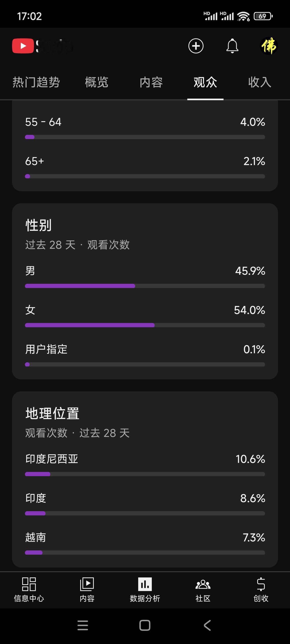Tap the create plus icon
This screenshot has height=644, width=290.
196,46
